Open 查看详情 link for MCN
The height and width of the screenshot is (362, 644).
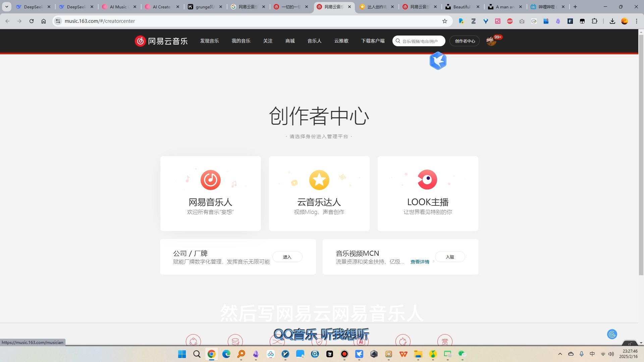tap(420, 262)
